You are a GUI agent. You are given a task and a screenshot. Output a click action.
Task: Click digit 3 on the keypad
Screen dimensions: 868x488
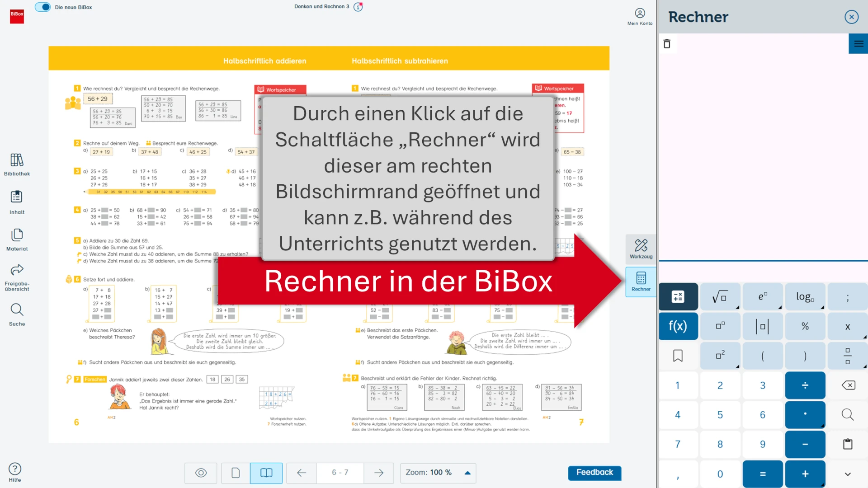[763, 385]
